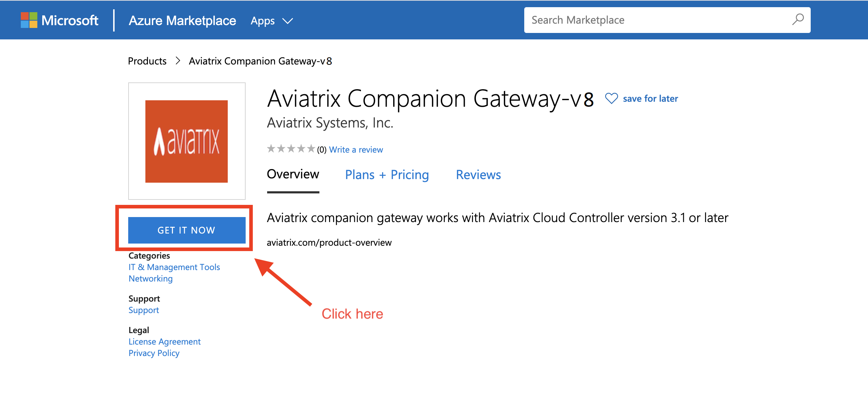Click the GET IT NOW button
868x399 pixels.
(185, 230)
